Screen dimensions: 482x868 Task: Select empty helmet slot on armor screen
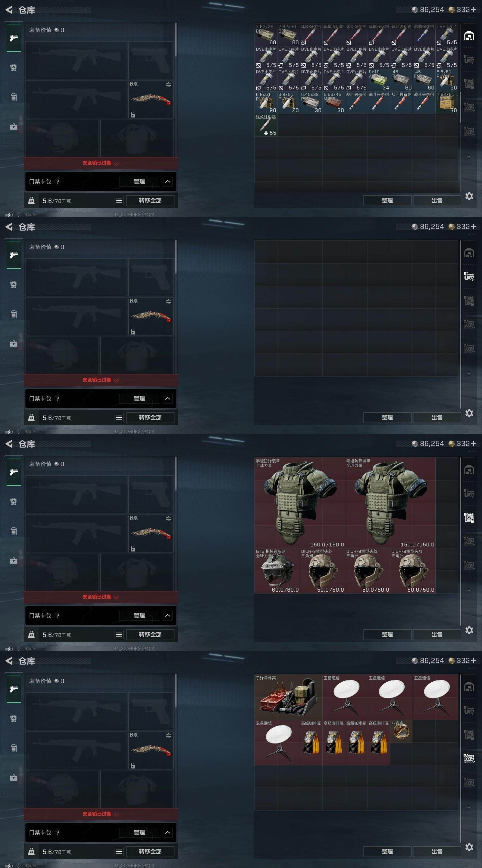coord(62,573)
